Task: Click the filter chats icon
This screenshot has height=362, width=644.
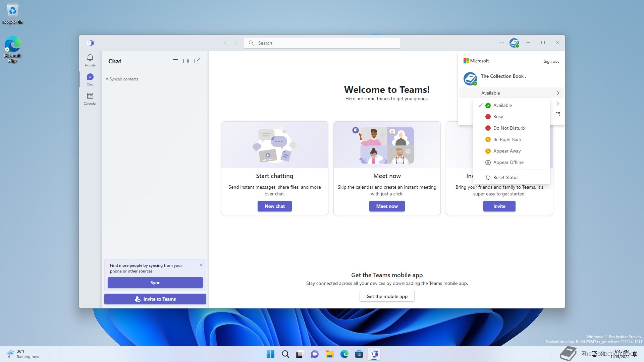Action: [175, 61]
